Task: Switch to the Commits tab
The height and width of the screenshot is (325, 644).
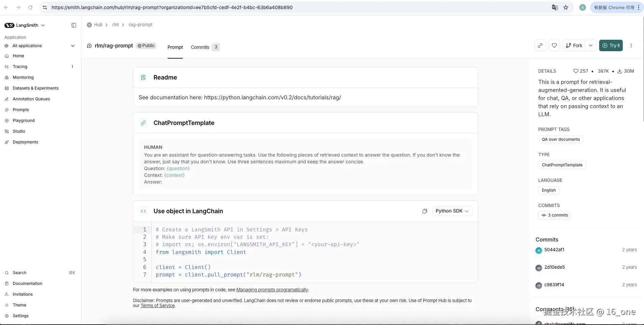Action: pos(200,47)
